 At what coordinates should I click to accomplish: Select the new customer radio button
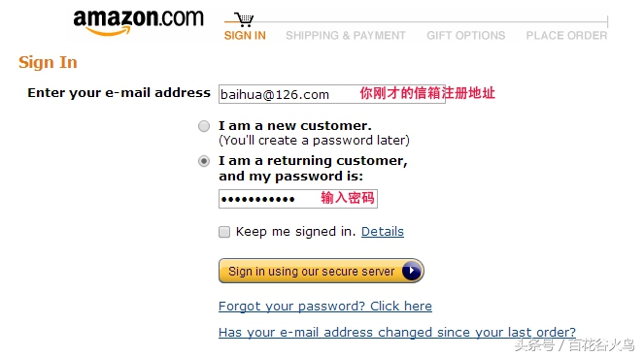point(204,126)
